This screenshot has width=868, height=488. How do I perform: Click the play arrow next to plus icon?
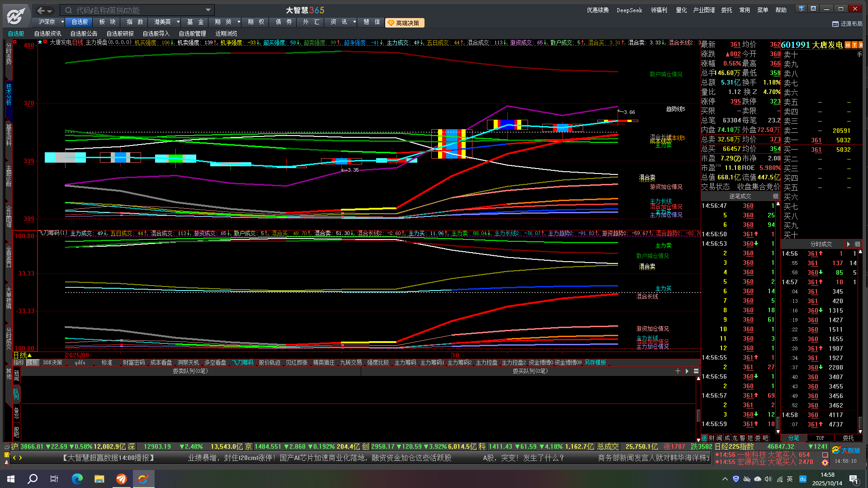687,371
